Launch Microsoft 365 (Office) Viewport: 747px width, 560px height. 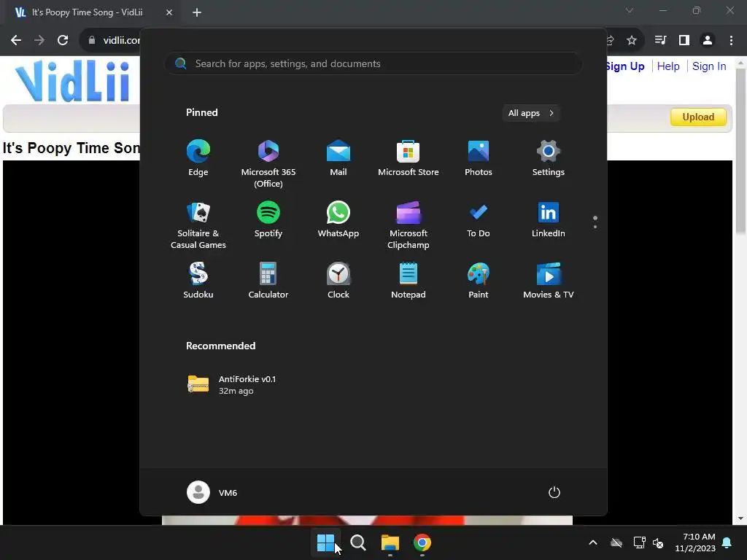268,164
